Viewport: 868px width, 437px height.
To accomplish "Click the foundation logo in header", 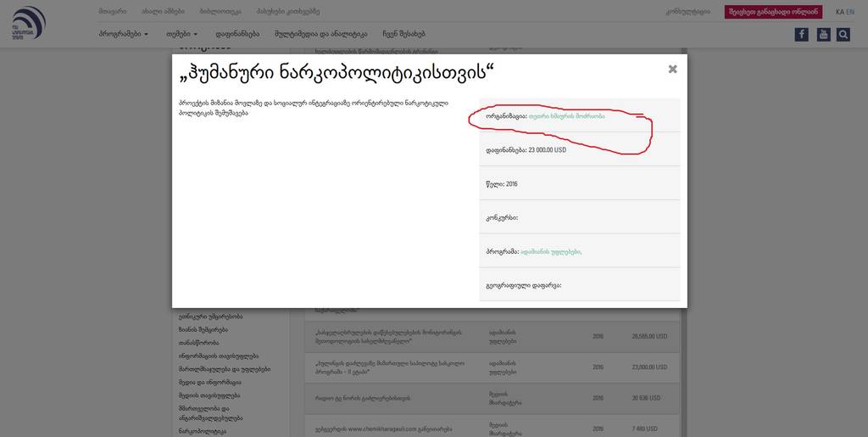I will (x=28, y=23).
